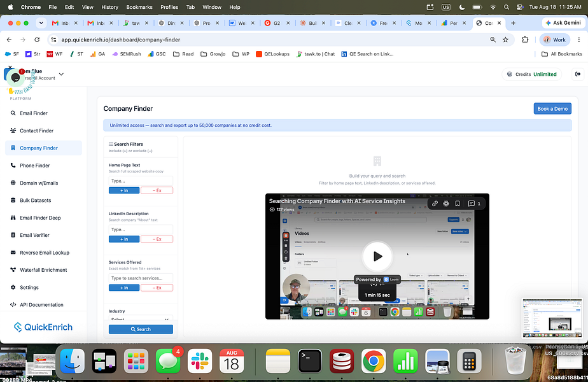Click Chrome page zoom magnifier icon
588x382 pixels.
pyautogui.click(x=493, y=39)
